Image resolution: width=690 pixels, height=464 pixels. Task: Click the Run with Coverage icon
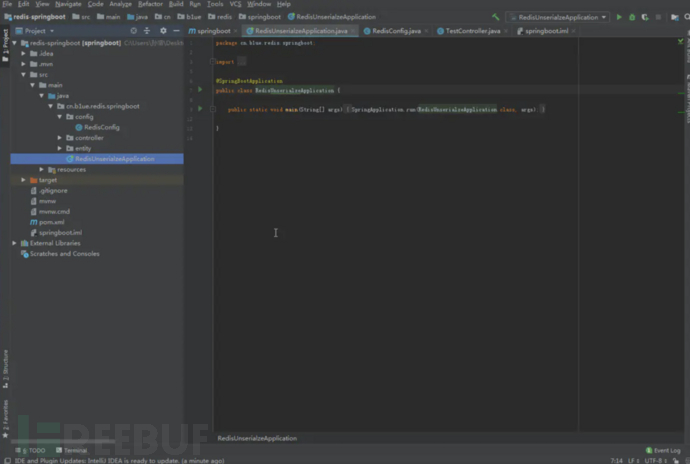click(643, 17)
